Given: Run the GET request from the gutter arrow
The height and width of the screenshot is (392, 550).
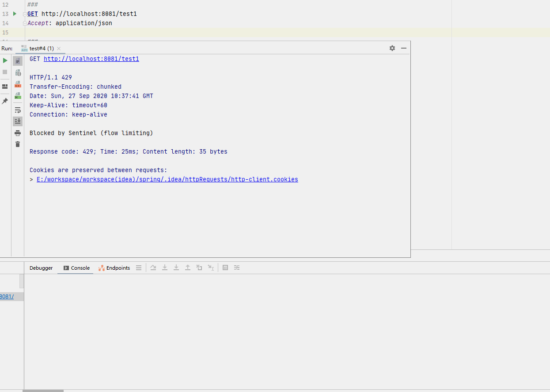Looking at the screenshot, I should point(15,14).
